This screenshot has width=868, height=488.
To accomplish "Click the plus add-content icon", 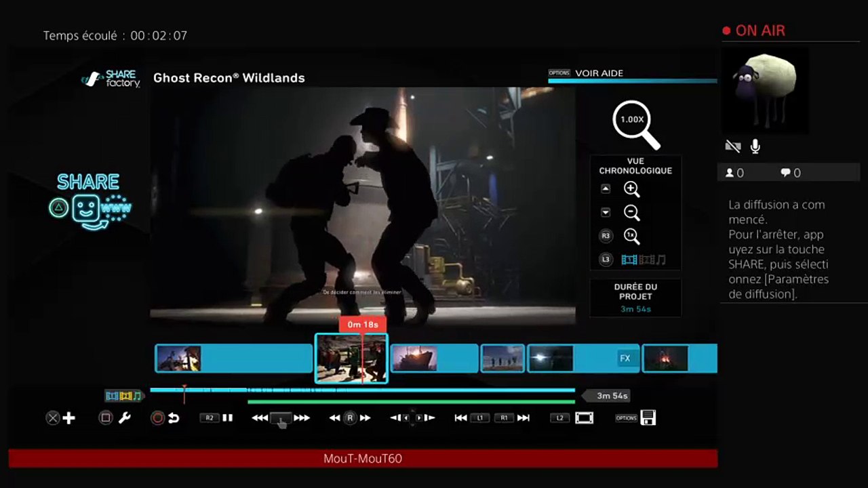I will point(69,418).
